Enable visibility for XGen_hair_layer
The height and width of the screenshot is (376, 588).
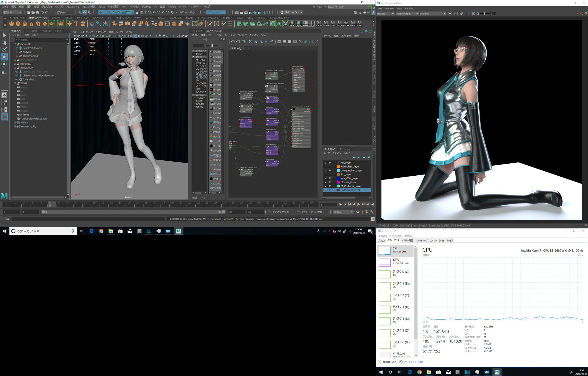pyautogui.click(x=325, y=167)
